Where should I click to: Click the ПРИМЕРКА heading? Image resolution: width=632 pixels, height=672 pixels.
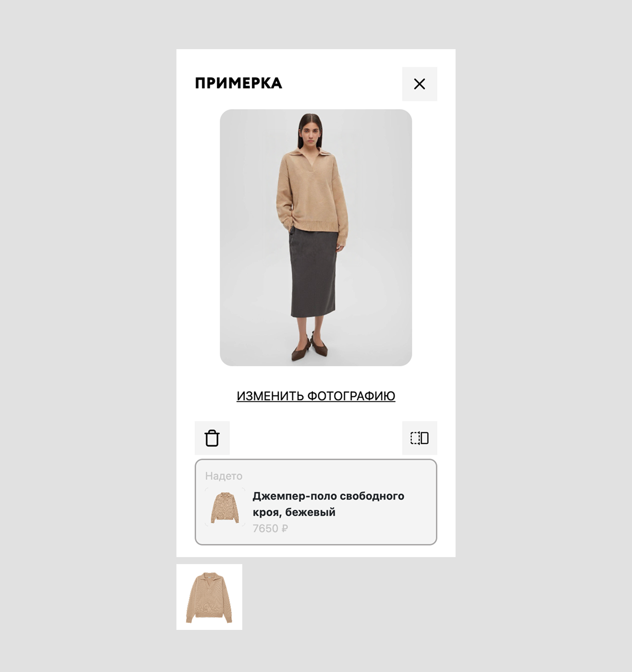(x=238, y=83)
